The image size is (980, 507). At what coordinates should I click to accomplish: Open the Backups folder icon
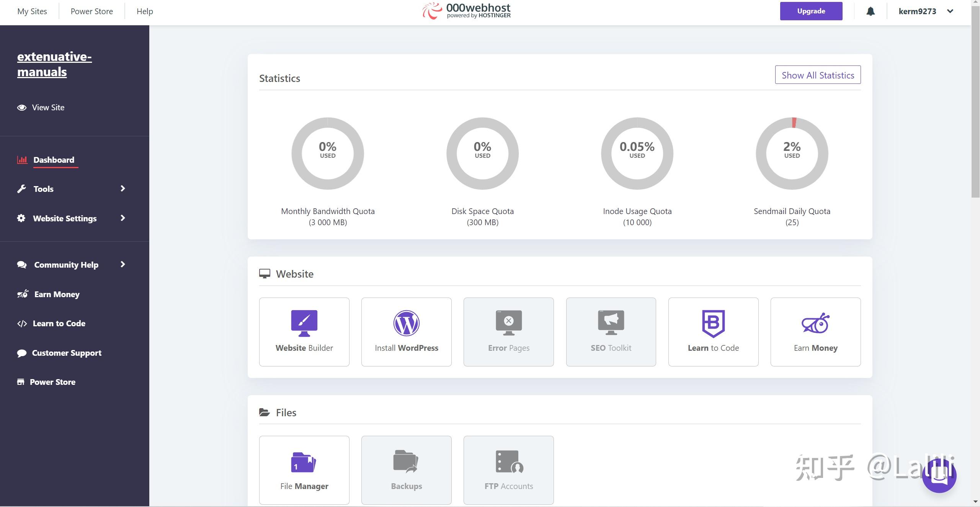pyautogui.click(x=406, y=461)
